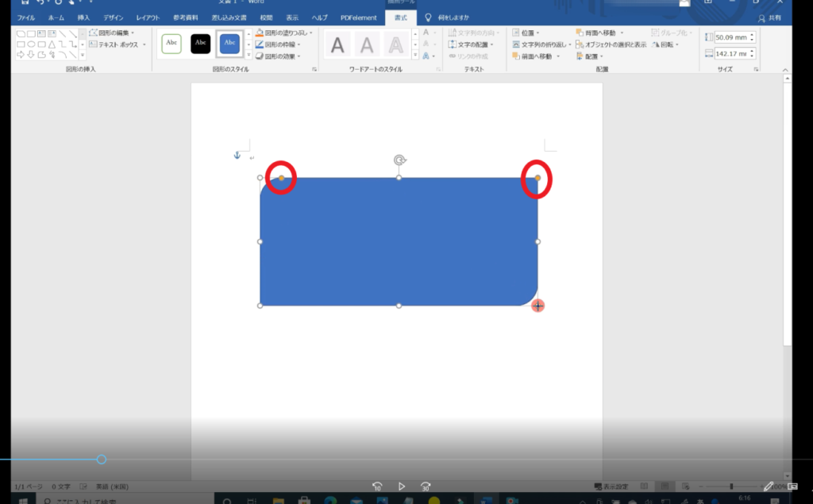The image size is (813, 504).
Task: Expand the 位置 (Position) dropdown
Action: coord(529,33)
